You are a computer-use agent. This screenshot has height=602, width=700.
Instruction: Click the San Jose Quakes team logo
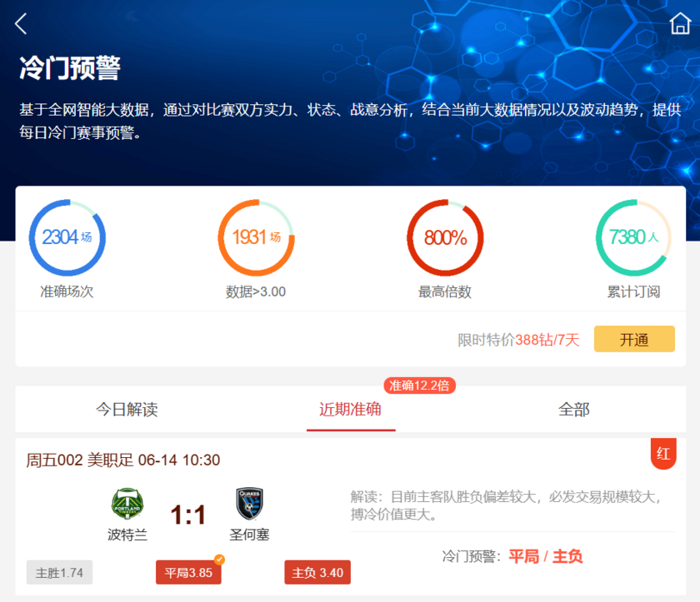click(x=249, y=505)
